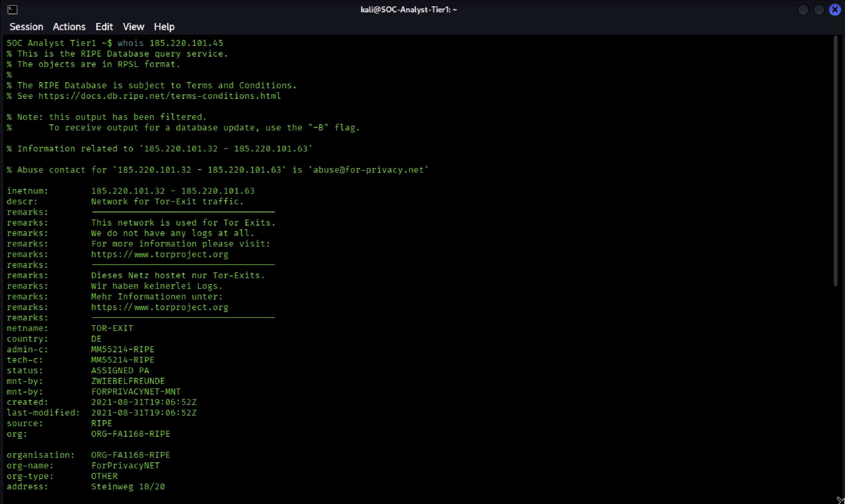Click the minimize window circle button

click(x=803, y=9)
